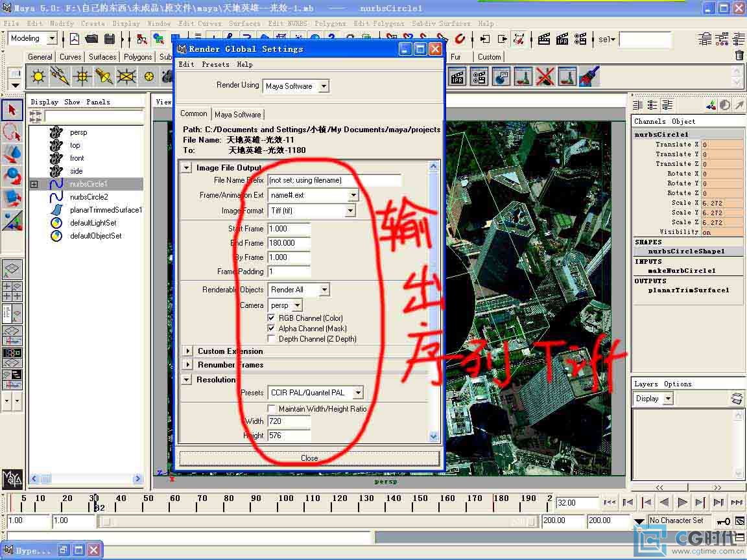Screen dimensions: 747x560
Task: Open Show menu in Outliner
Action: tap(73, 102)
